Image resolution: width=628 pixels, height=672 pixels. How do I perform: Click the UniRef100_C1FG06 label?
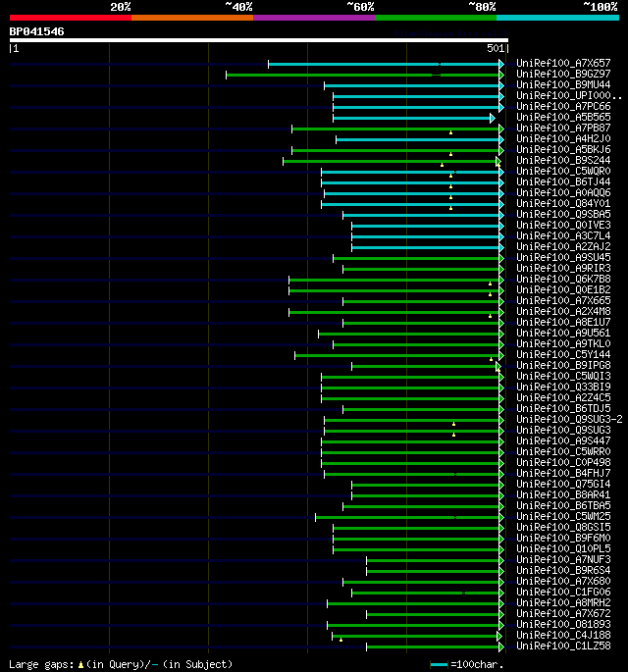[x=563, y=593]
